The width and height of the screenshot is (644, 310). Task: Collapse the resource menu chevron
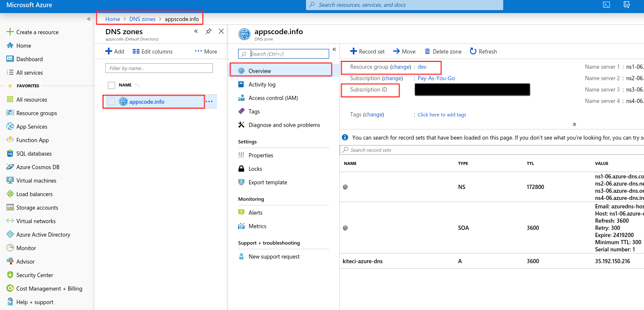coord(334,49)
